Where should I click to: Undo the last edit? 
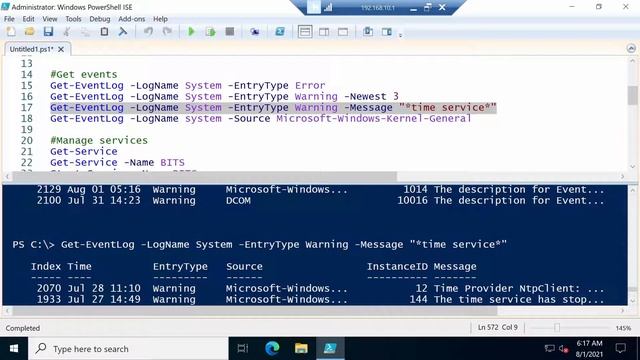click(148, 32)
